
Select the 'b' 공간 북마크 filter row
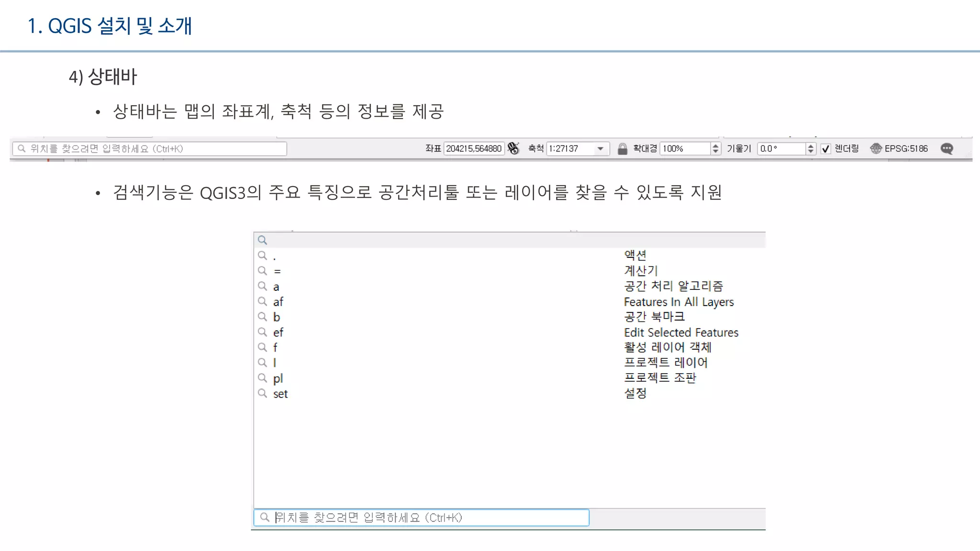point(510,317)
